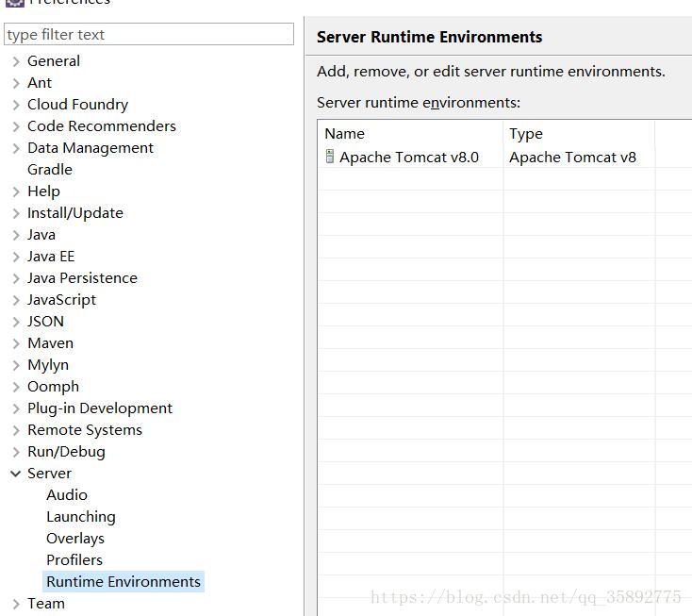Open Audio under Server
This screenshot has height=616, width=692.
pyautogui.click(x=67, y=494)
